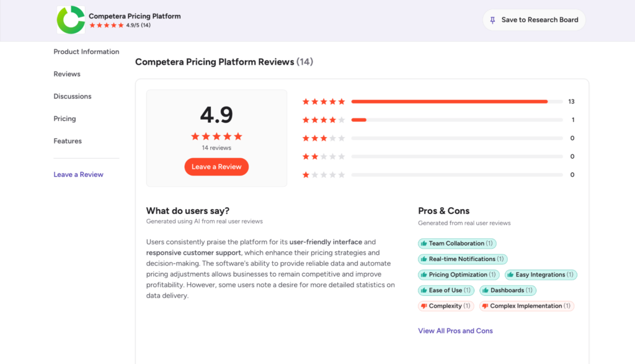Image resolution: width=635 pixels, height=364 pixels.
Task: Click the Competera Pricing Platform header title
Action: [135, 16]
